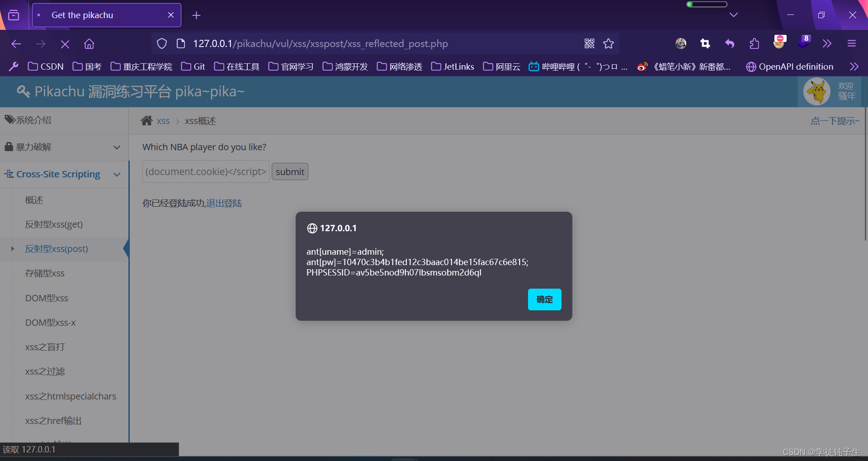Bookmark this page with the star
The image size is (868, 461).
point(609,43)
